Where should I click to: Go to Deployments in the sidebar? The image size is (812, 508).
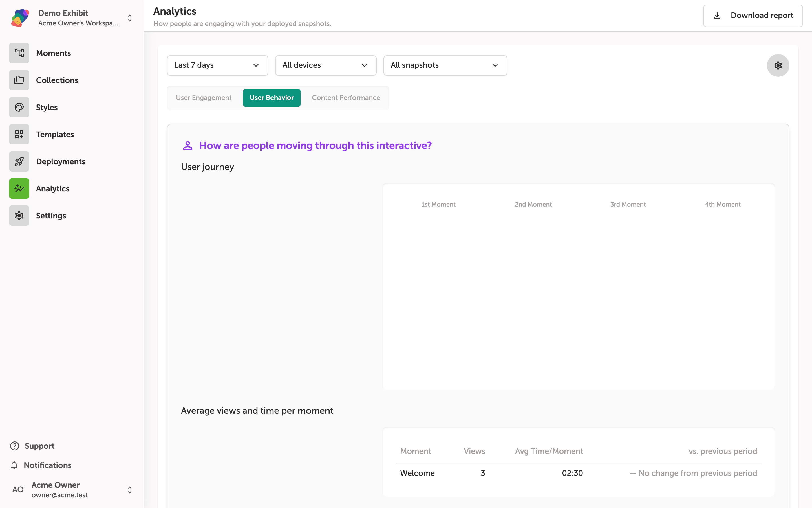(61, 162)
